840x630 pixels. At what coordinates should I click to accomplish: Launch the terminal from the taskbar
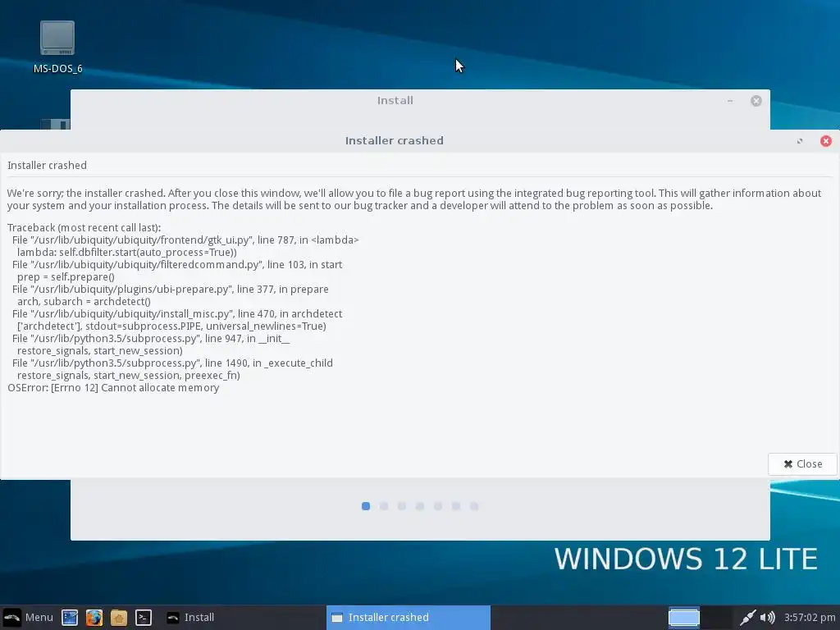click(x=143, y=617)
